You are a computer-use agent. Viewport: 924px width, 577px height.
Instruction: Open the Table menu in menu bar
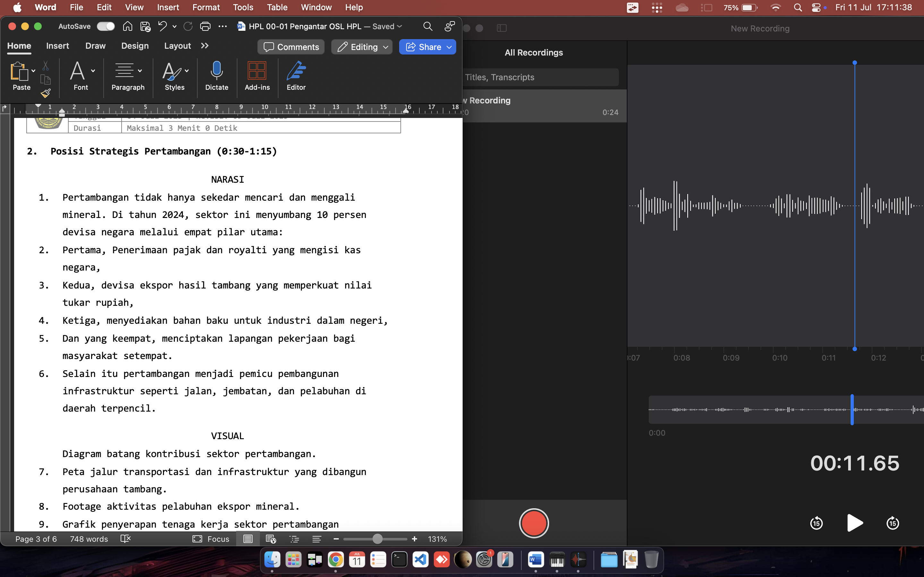click(x=277, y=7)
